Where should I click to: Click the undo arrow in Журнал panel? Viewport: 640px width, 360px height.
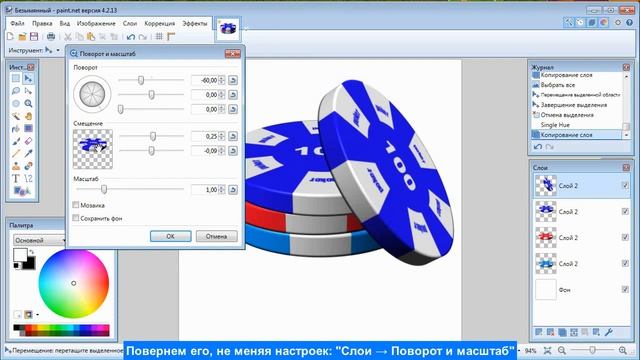point(538,147)
